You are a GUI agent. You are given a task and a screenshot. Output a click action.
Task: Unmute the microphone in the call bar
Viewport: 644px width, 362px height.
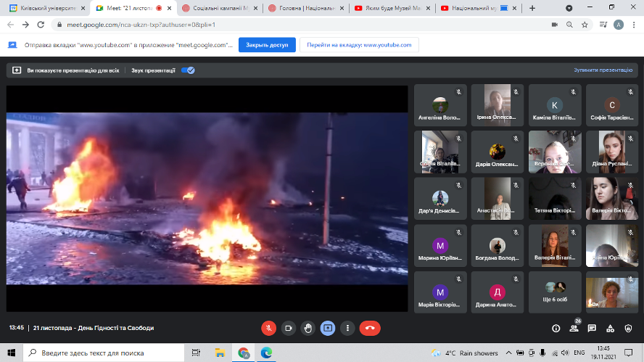tap(269, 328)
